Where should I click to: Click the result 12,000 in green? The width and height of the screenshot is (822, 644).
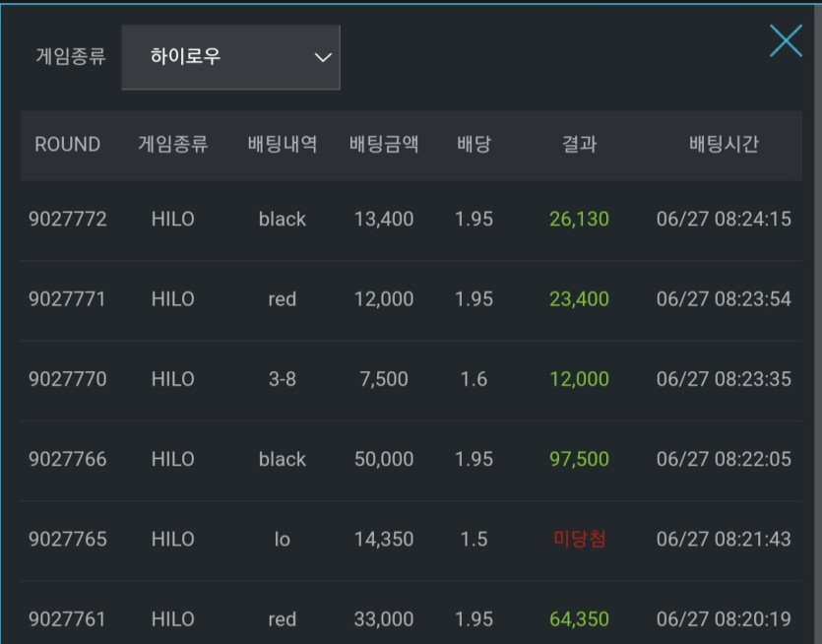click(x=579, y=379)
